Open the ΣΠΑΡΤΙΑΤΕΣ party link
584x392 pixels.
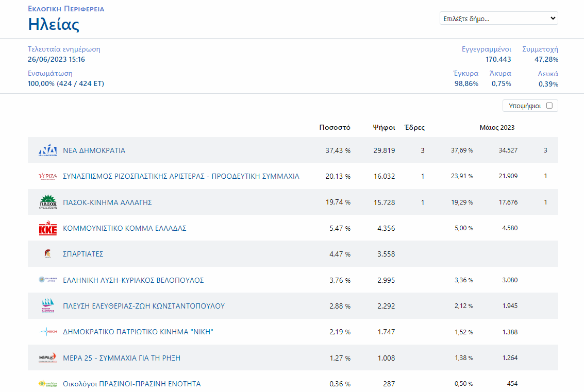point(83,254)
